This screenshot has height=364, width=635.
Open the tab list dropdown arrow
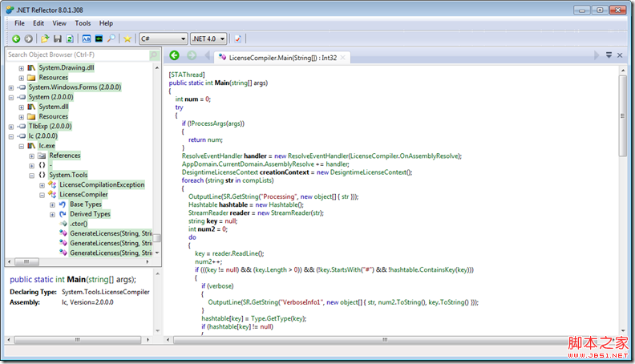[x=609, y=55]
